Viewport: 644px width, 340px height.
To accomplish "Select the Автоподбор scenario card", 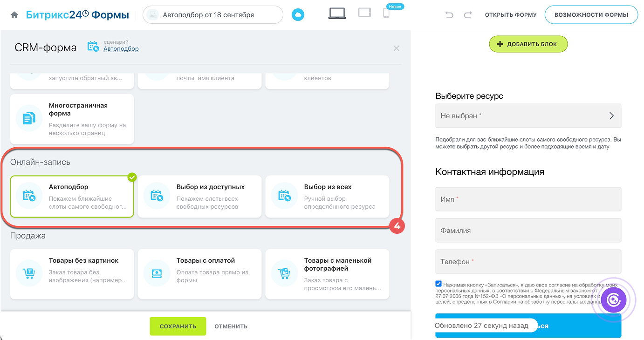I will coord(72,197).
